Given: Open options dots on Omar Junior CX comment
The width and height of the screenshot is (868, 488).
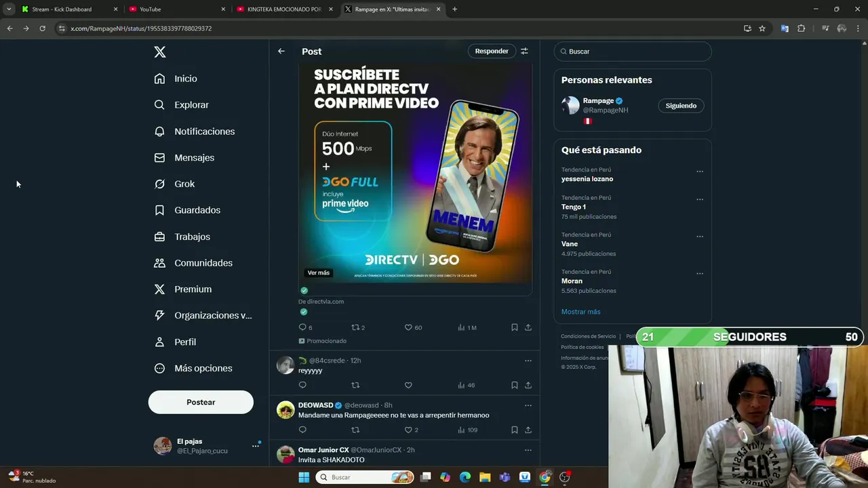Looking at the screenshot, I should [x=528, y=450].
